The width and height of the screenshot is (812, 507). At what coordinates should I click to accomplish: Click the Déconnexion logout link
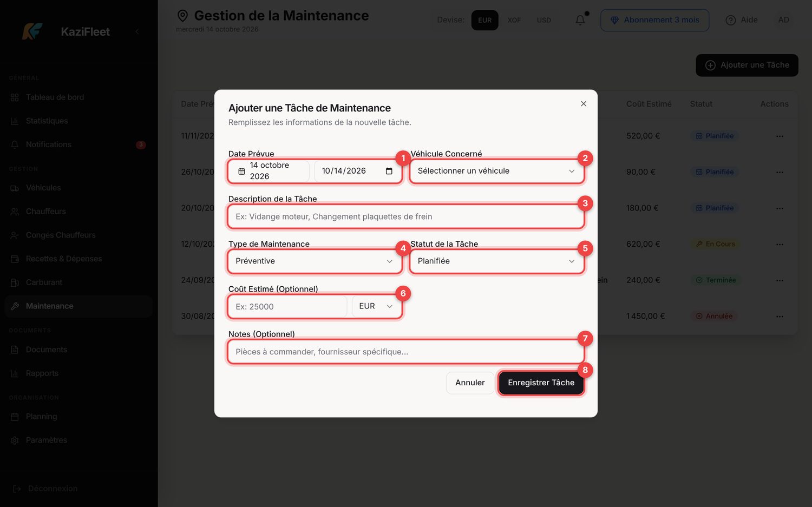(x=45, y=489)
